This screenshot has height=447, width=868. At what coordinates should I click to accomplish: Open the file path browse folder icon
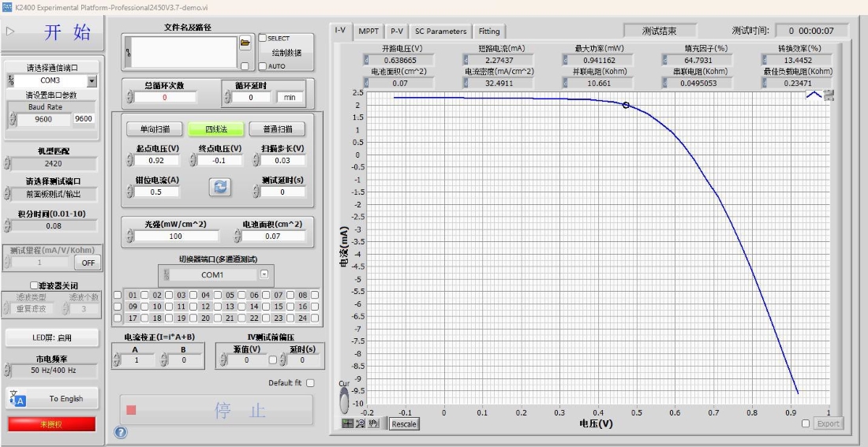245,42
